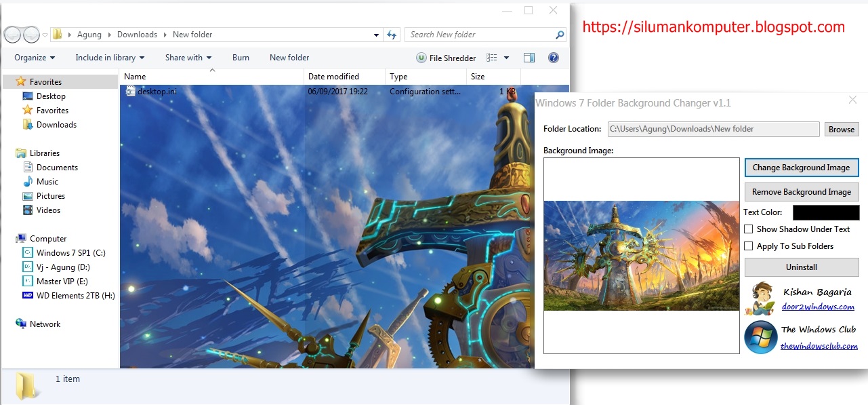Screen dimensions: 868x405
Task: Click the background image preview thumbnail
Action: pyautogui.click(x=642, y=256)
